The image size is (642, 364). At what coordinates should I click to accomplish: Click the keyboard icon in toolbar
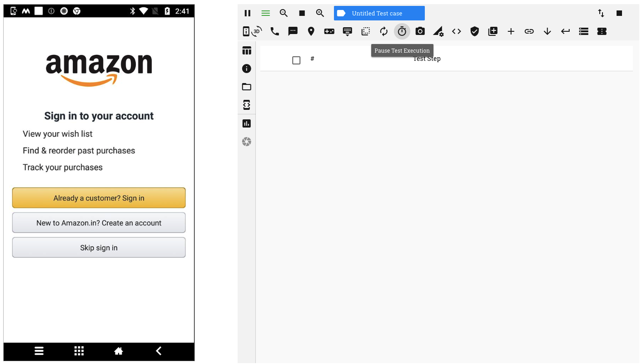coord(348,31)
